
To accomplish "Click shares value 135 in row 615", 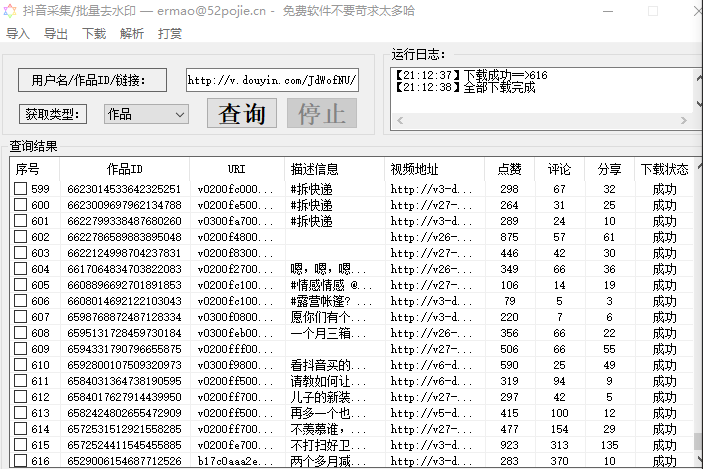I will (609, 445).
